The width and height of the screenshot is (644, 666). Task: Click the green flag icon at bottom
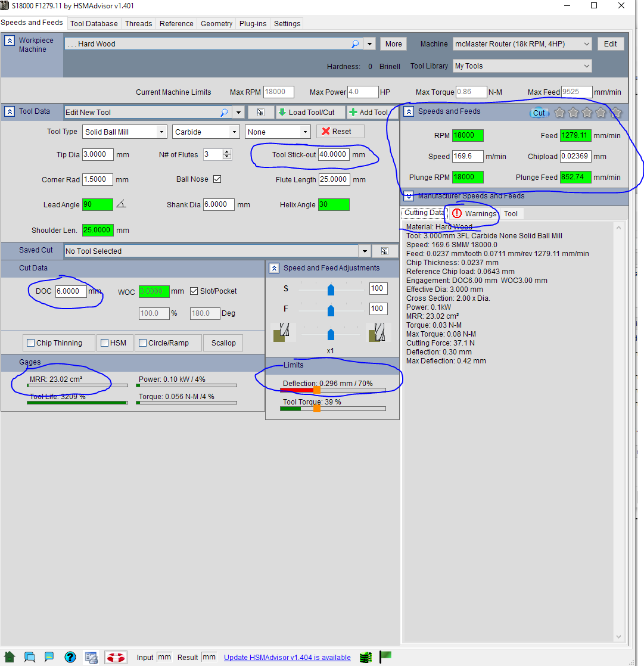tap(385, 656)
